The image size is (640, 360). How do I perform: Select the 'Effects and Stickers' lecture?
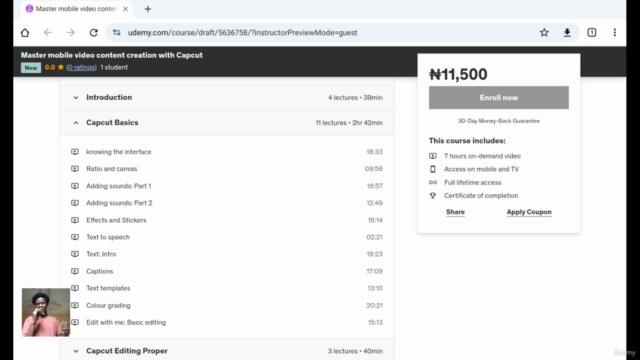[x=116, y=220]
